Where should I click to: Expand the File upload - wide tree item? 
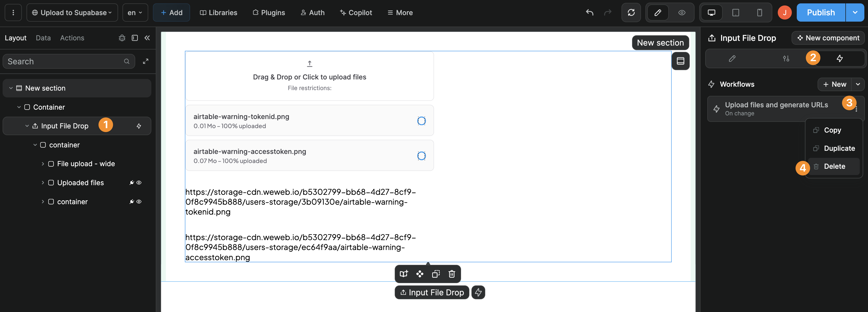click(x=43, y=164)
